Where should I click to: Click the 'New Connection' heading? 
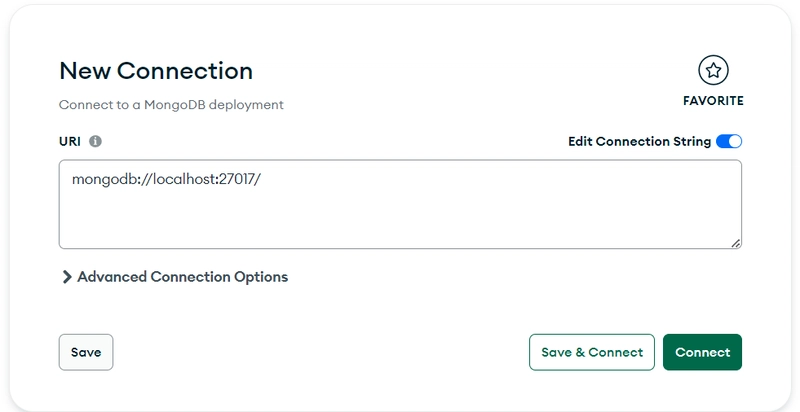click(156, 70)
